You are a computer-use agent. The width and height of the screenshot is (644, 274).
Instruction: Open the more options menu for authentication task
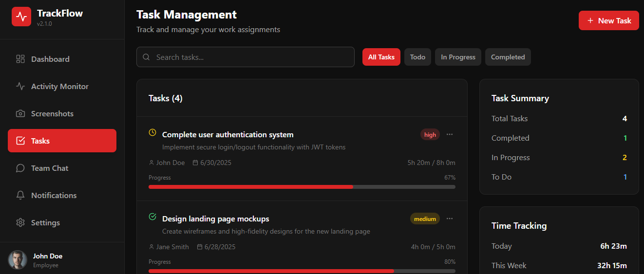(450, 134)
